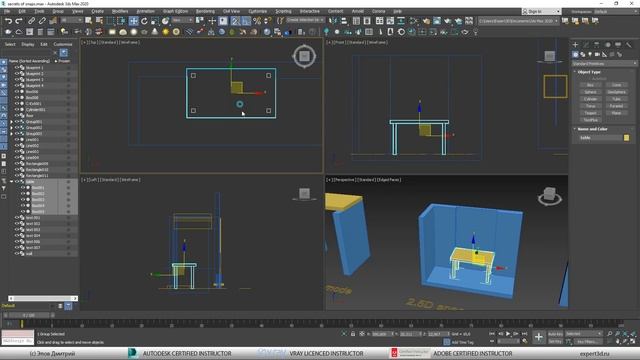Open the selection filter All dropdown

[x=71, y=20]
